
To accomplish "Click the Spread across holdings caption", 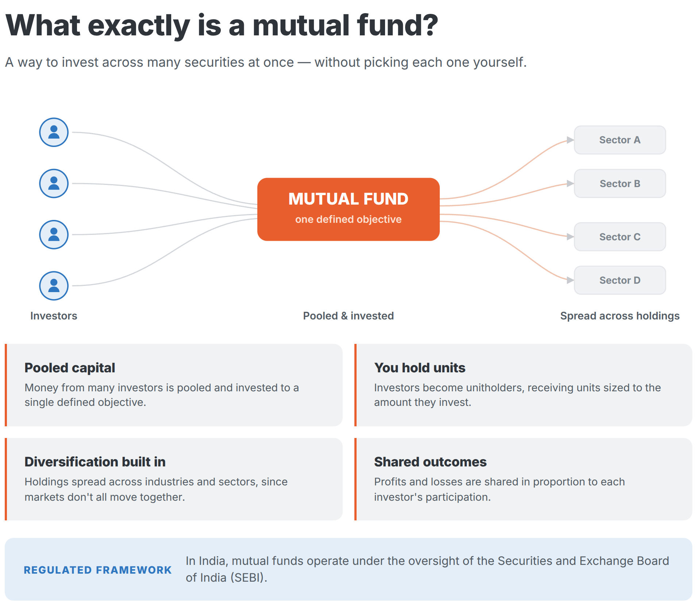I will (x=620, y=316).
